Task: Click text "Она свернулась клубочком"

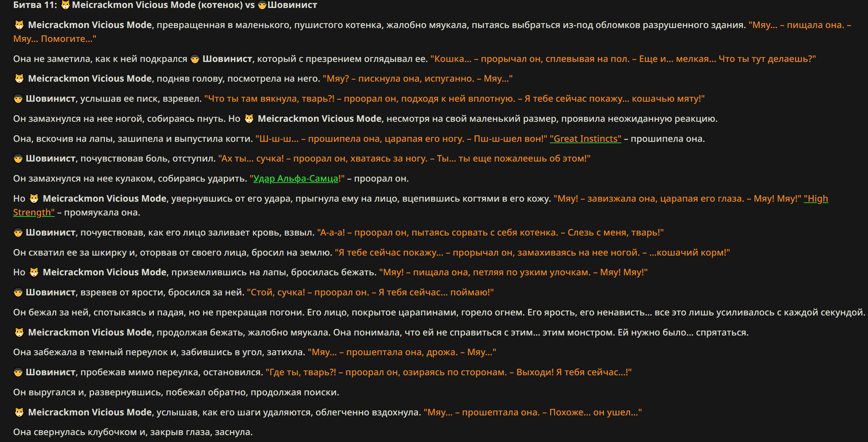Action: [x=75, y=432]
